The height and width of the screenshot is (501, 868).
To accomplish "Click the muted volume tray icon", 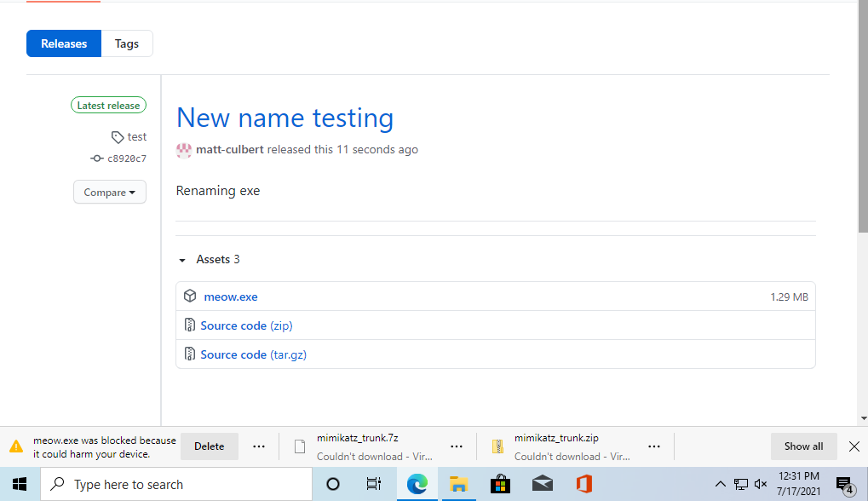I will click(761, 485).
